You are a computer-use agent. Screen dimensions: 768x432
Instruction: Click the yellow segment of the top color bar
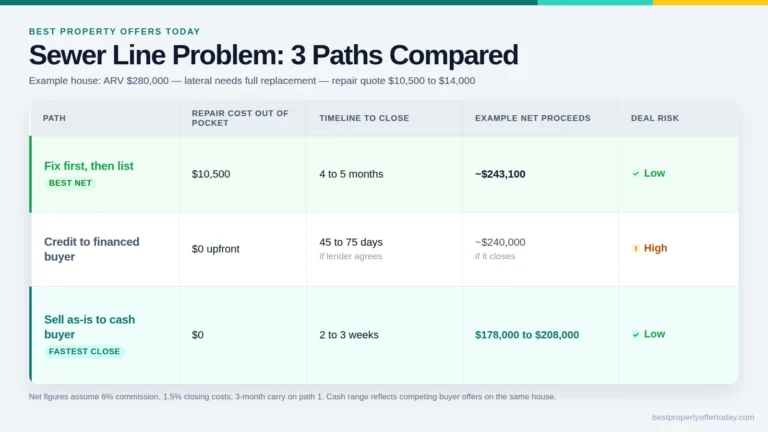710,2
